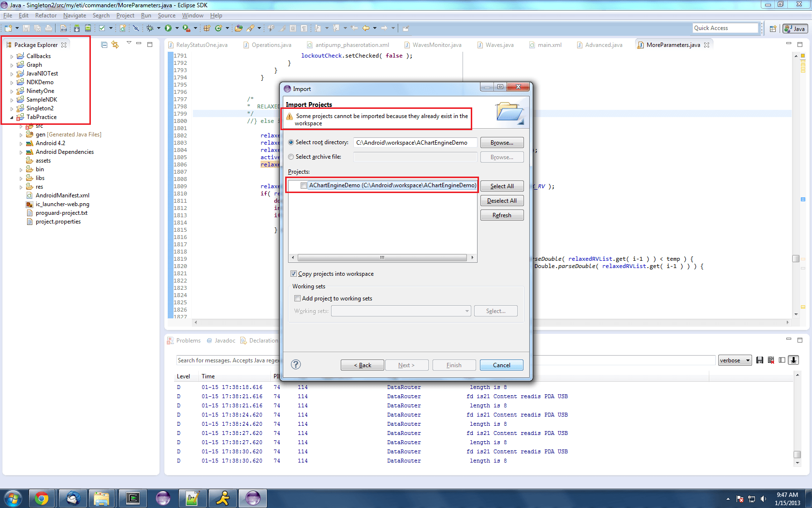Click the Quick Access search field
The image size is (812, 508).
(725, 28)
